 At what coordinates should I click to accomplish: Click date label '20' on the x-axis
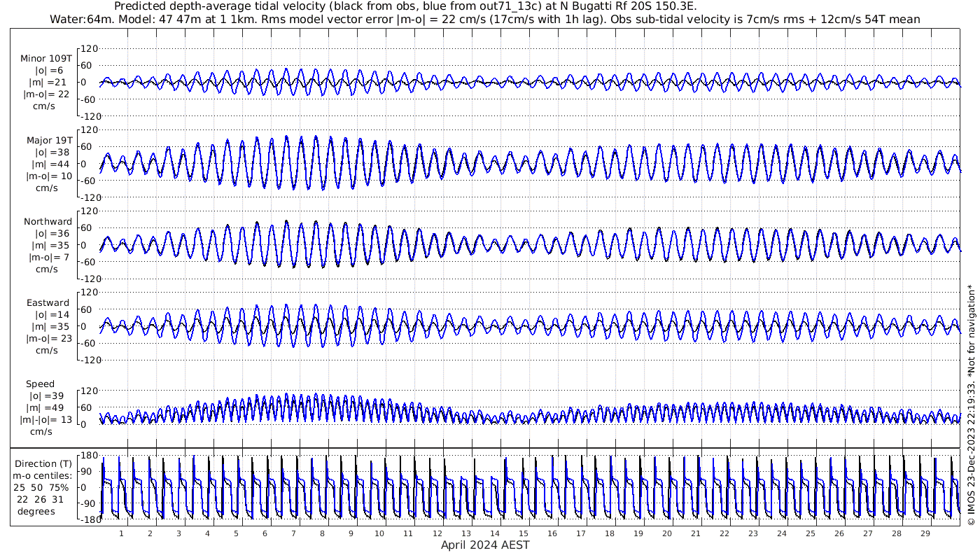666,534
